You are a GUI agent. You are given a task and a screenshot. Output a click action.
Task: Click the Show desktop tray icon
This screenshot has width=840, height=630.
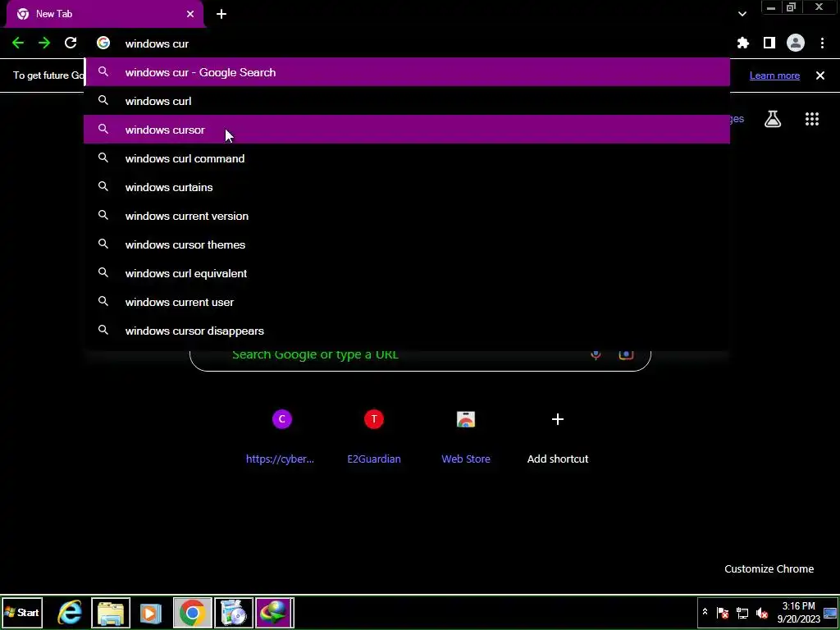830,612
